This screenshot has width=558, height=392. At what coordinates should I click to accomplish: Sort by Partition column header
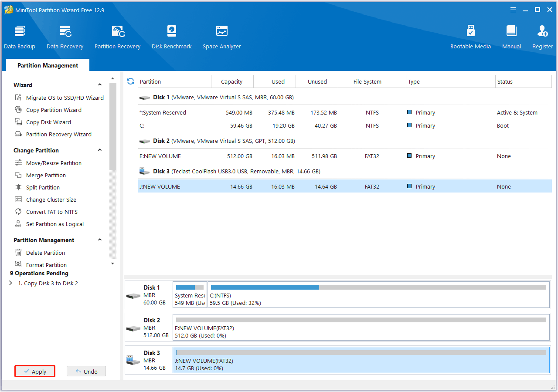click(x=174, y=81)
